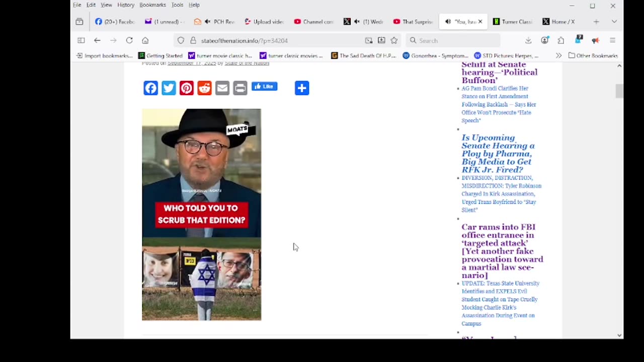644x362 pixels.
Task: Send the article by Email icon
Action: coord(222,88)
